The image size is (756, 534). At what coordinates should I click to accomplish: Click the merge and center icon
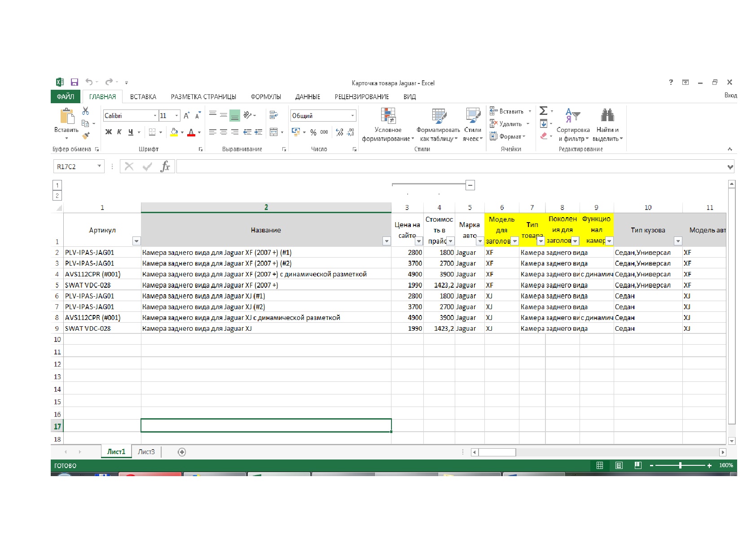(273, 132)
